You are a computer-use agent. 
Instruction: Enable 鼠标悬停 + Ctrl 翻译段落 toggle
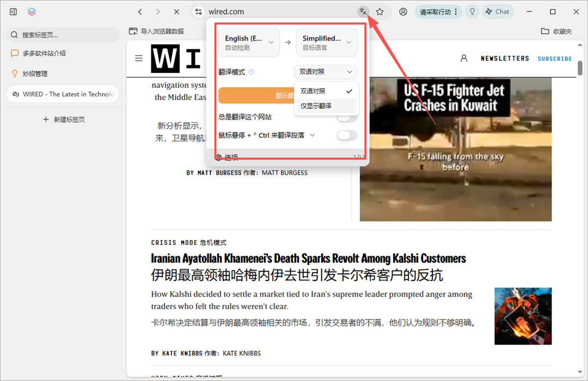click(x=347, y=135)
